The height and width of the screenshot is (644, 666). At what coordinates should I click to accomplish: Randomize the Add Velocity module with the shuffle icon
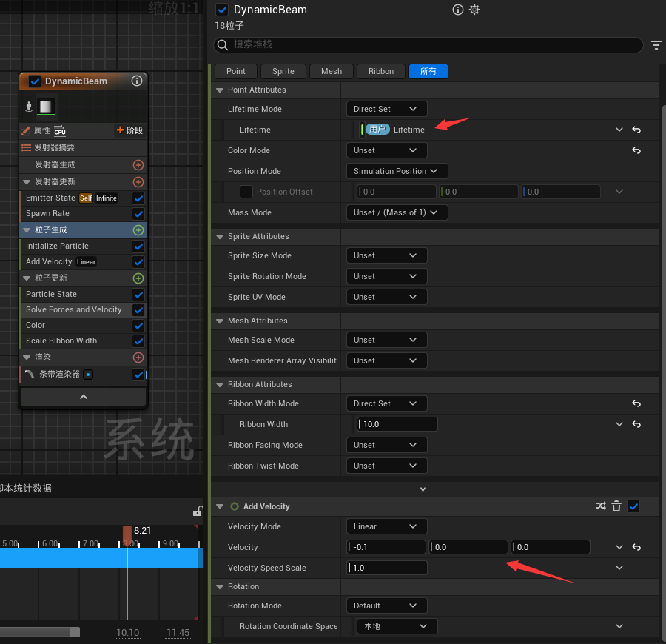pyautogui.click(x=601, y=506)
